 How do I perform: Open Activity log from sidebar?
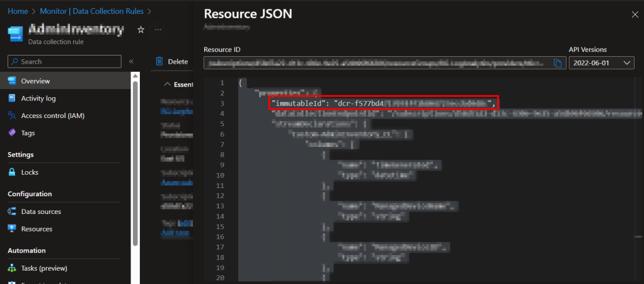pos(38,98)
